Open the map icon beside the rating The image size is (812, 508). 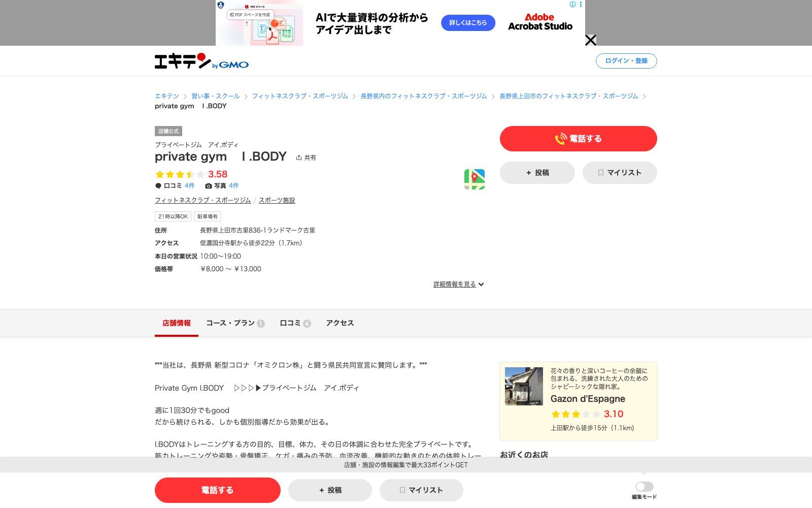[x=475, y=179]
